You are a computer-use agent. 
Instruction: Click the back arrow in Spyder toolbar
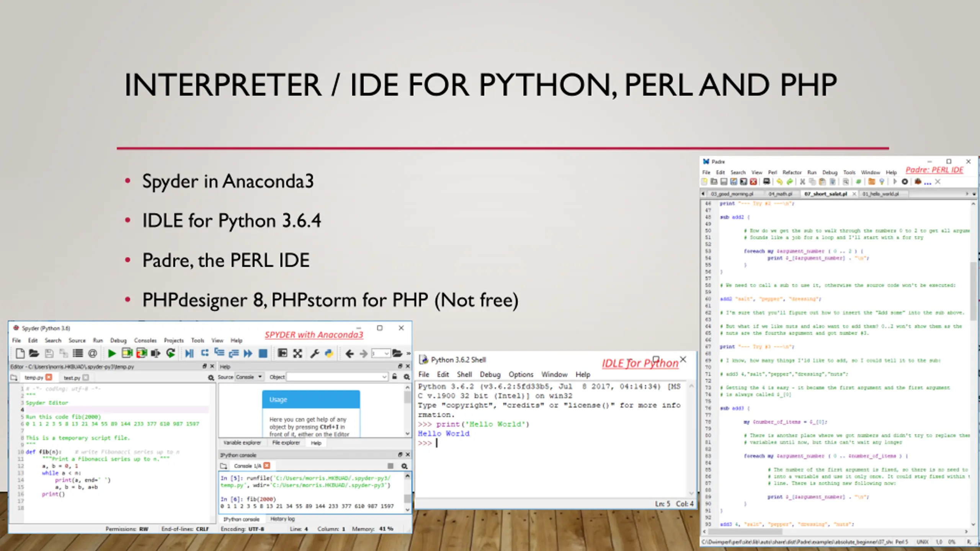pyautogui.click(x=349, y=354)
